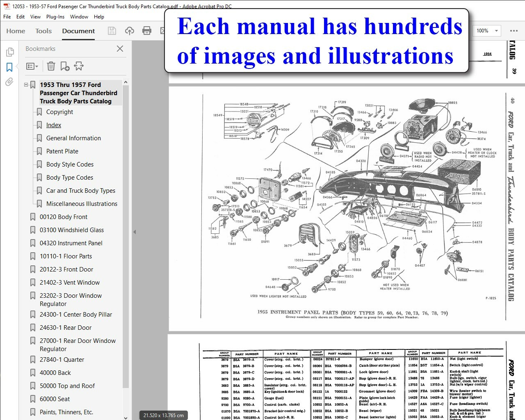This screenshot has width=525, height=420.
Task: Click bookmark icon beside 00120 Body Front
Action: pos(33,217)
